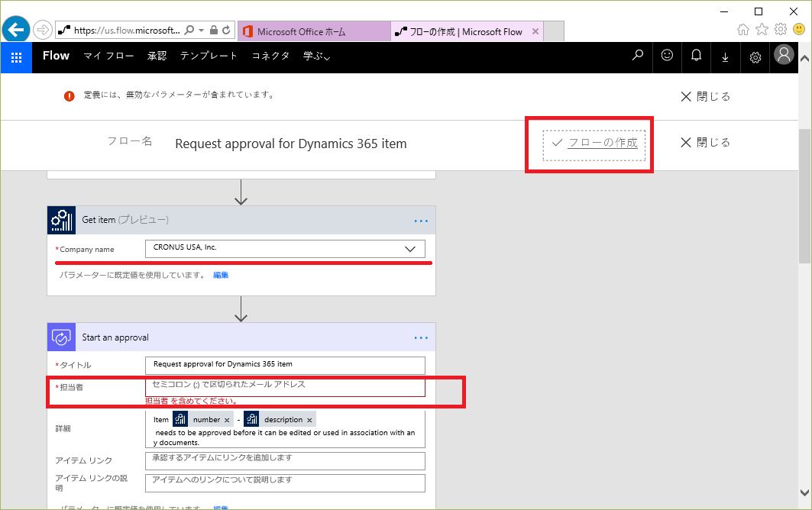Click the download arrow icon in header

coord(725,56)
